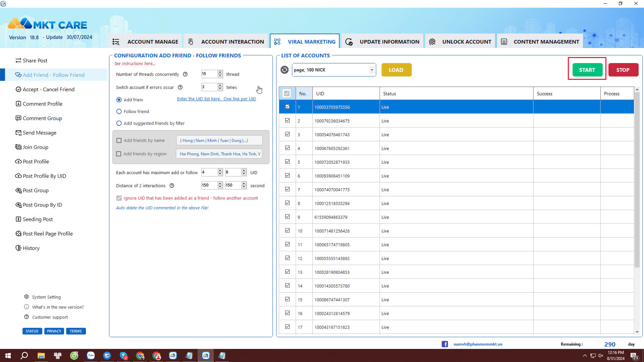Image resolution: width=644 pixels, height=362 pixels.
Task: Switch to ACCOUNT MANAGE tab
Action: point(146,42)
